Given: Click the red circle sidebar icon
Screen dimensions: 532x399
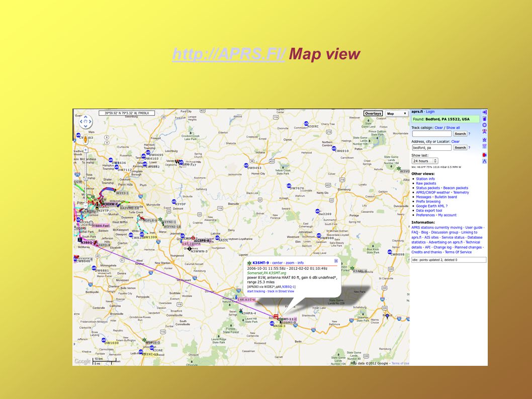Looking at the screenshot, I should coord(485,155).
